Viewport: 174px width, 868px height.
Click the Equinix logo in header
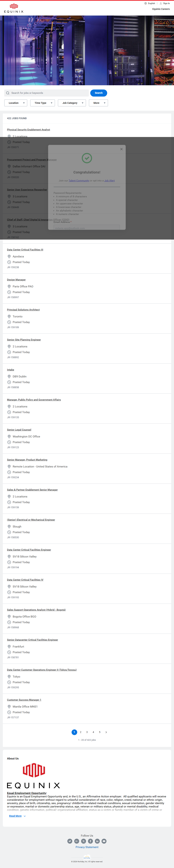click(x=14, y=8)
